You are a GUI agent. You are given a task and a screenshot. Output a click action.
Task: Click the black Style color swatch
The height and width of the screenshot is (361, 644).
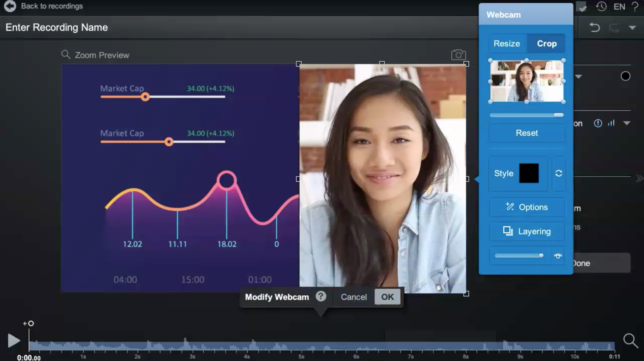point(529,173)
